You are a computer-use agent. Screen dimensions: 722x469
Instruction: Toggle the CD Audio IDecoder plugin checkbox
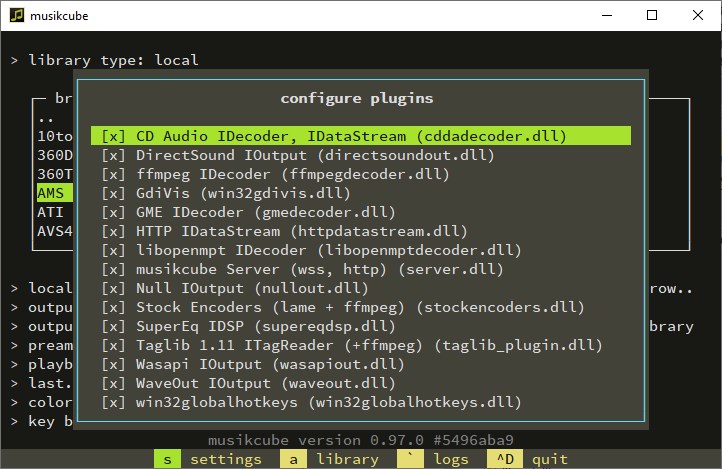click(x=113, y=136)
